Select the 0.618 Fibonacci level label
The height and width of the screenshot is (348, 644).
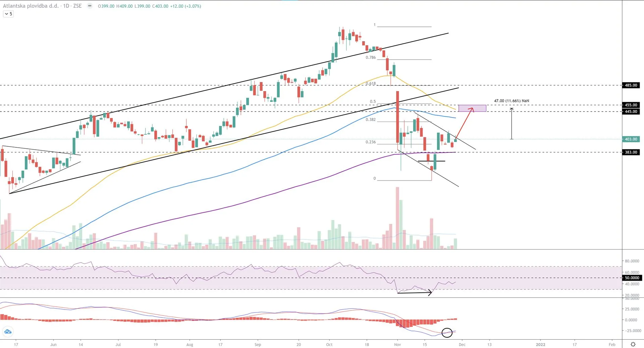371,84
